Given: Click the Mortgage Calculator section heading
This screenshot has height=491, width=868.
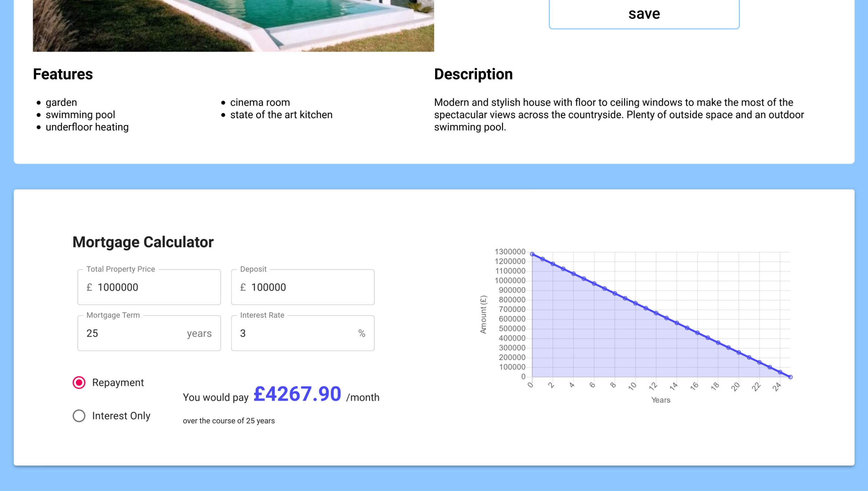Looking at the screenshot, I should click(x=143, y=242).
